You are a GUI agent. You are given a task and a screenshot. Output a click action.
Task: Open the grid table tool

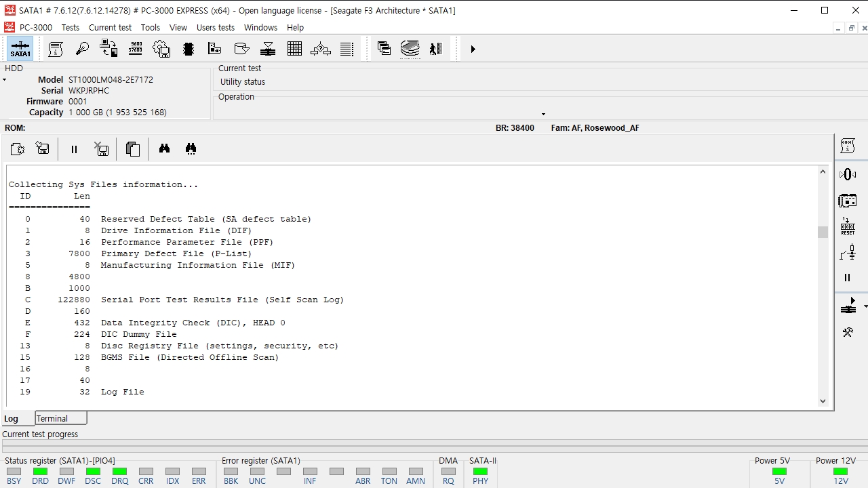(x=294, y=49)
